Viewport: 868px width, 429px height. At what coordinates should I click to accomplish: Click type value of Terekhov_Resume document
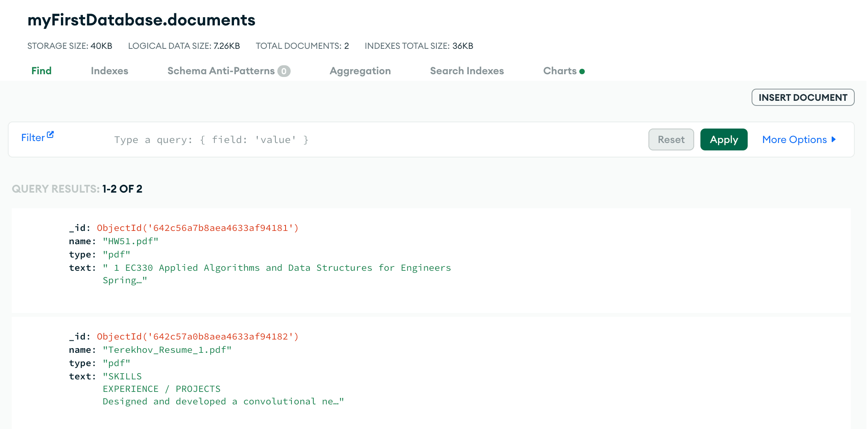[116, 363]
